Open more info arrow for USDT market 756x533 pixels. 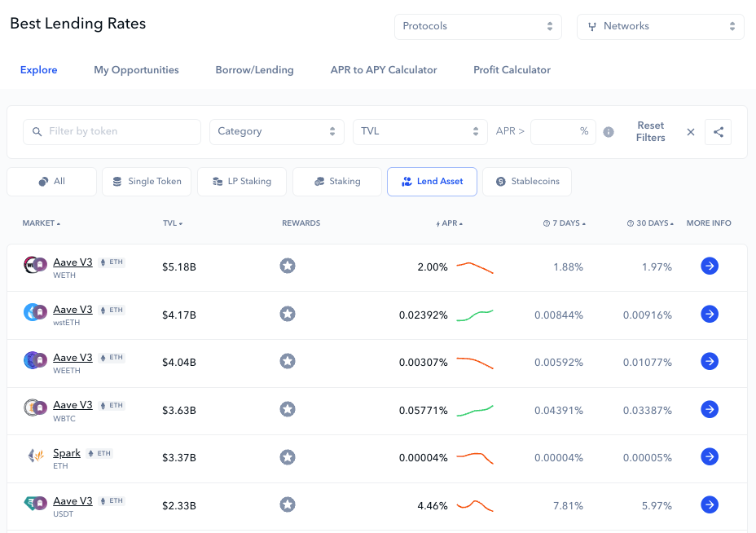(710, 505)
